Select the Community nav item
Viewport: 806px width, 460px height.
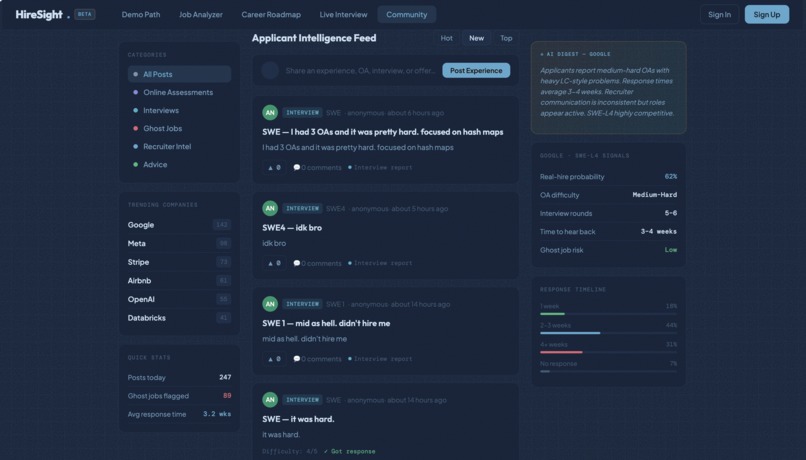coord(407,14)
